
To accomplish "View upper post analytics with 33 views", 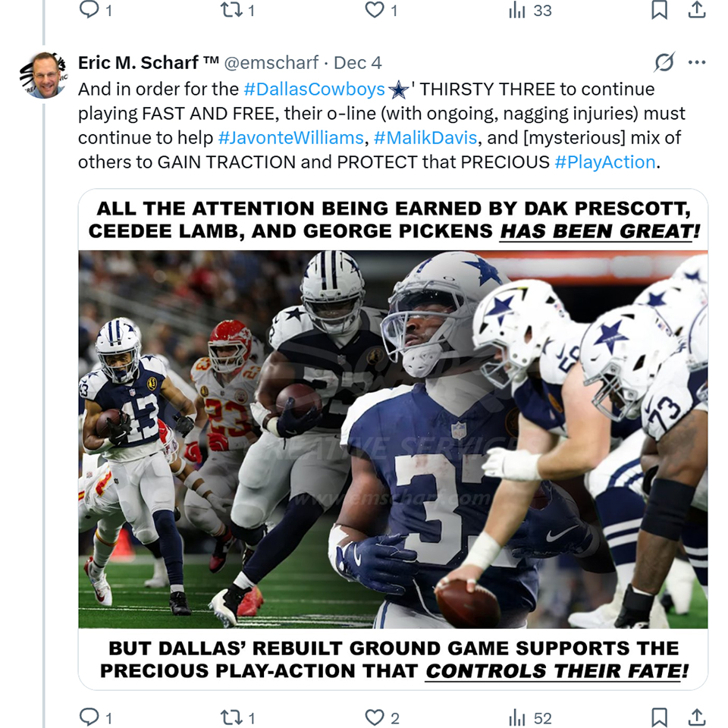I will 517,10.
